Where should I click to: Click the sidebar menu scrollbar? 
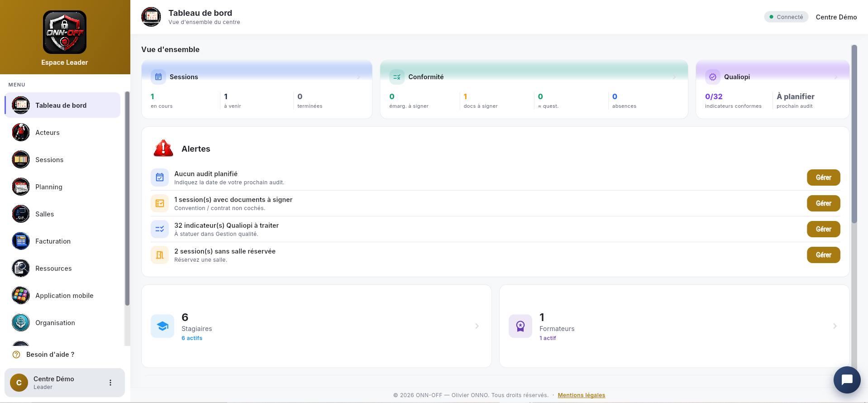pyautogui.click(x=127, y=198)
